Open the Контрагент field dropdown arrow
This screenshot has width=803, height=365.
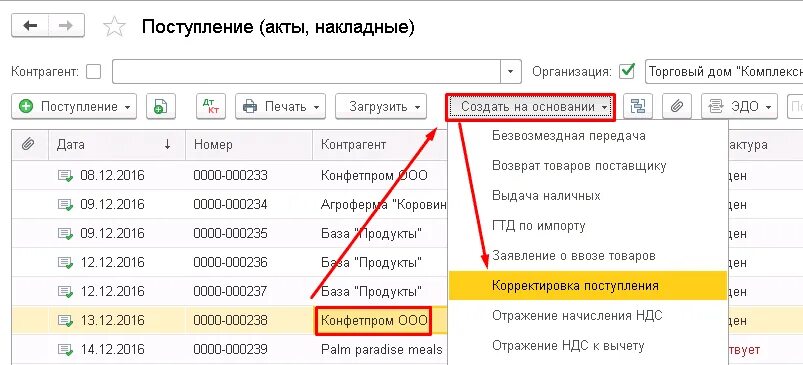511,72
